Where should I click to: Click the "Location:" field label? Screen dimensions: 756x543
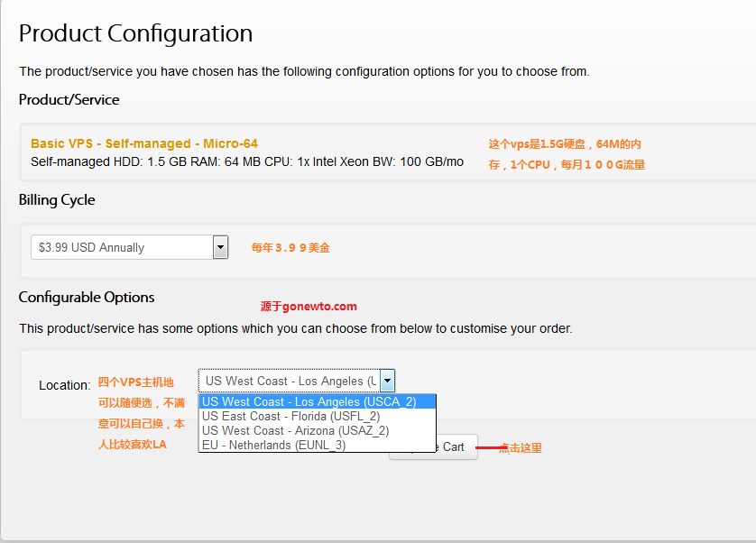(64, 385)
